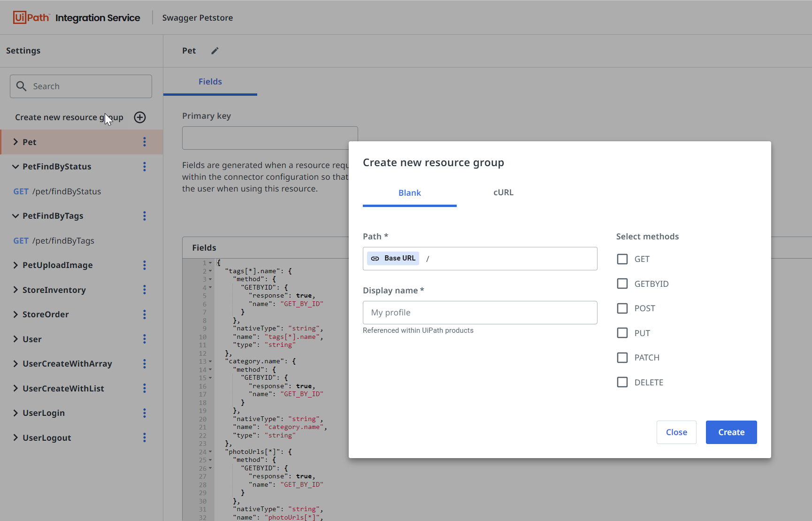Click Create new resource group label

[69, 117]
